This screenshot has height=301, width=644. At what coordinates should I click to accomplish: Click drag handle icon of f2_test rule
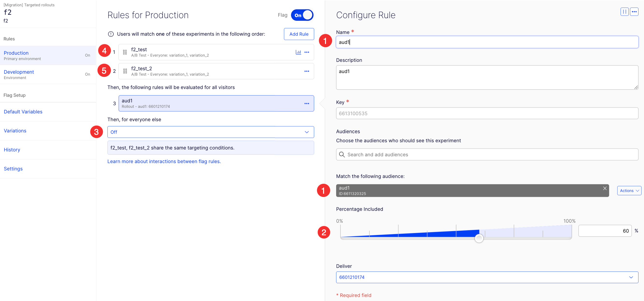(x=125, y=52)
